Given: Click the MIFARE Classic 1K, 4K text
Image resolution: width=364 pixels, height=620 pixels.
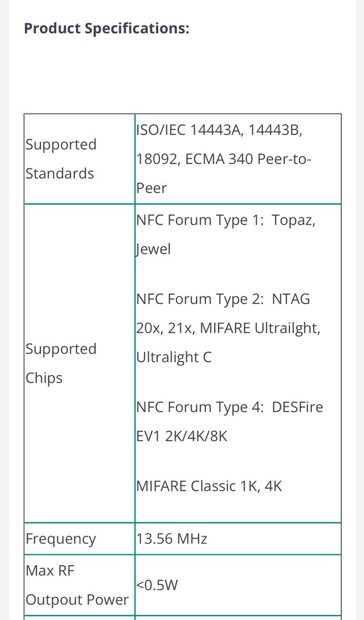Looking at the screenshot, I should coord(209,485).
